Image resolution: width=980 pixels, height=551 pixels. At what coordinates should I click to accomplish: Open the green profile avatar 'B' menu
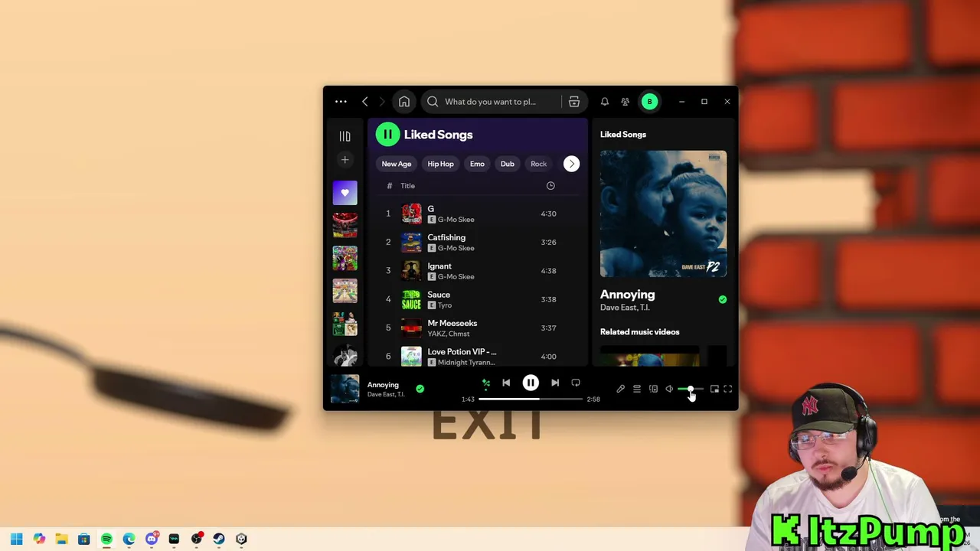coord(649,102)
